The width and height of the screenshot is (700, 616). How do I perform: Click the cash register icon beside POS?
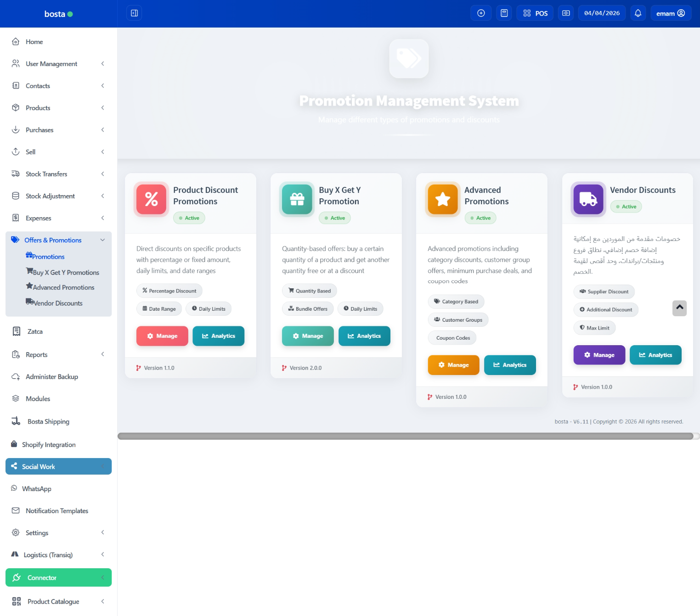click(x=566, y=13)
